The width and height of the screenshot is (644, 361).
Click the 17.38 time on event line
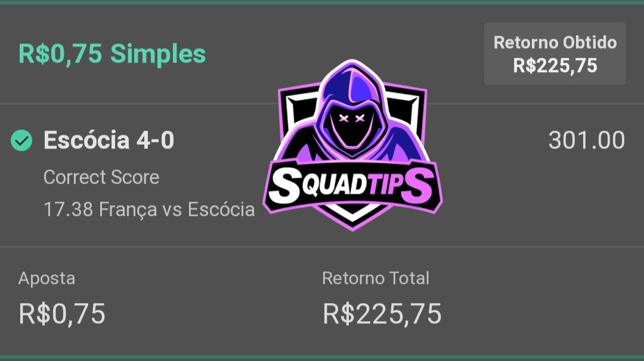click(69, 209)
